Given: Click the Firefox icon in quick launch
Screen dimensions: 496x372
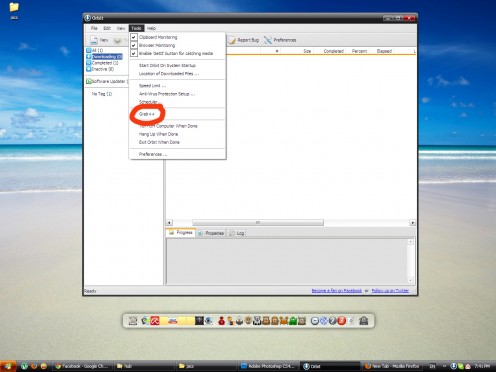Looking at the screenshot, I should coord(34,366).
